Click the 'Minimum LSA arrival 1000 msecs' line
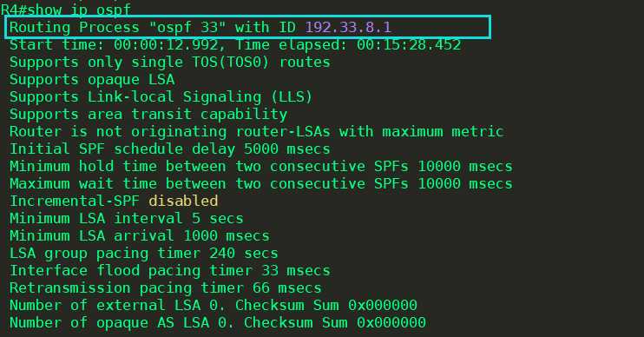The image size is (644, 337). coord(140,236)
